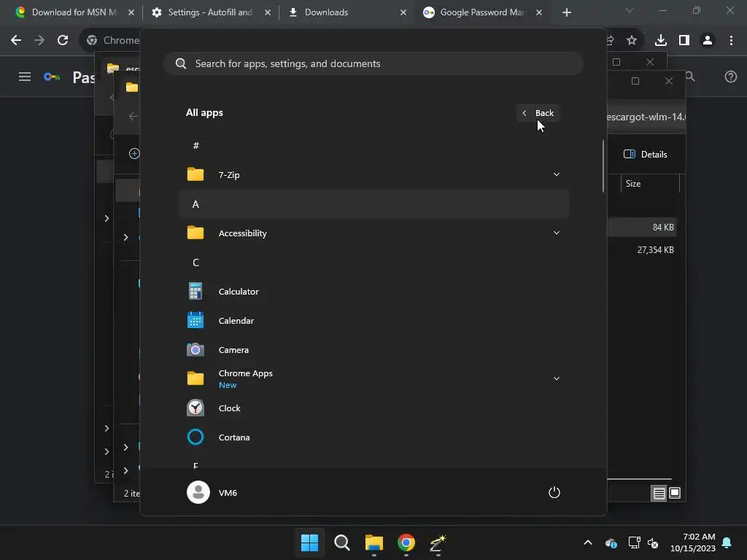Open the Accessibility folder entry
Viewport: 747px width, 560px height.
(x=373, y=233)
